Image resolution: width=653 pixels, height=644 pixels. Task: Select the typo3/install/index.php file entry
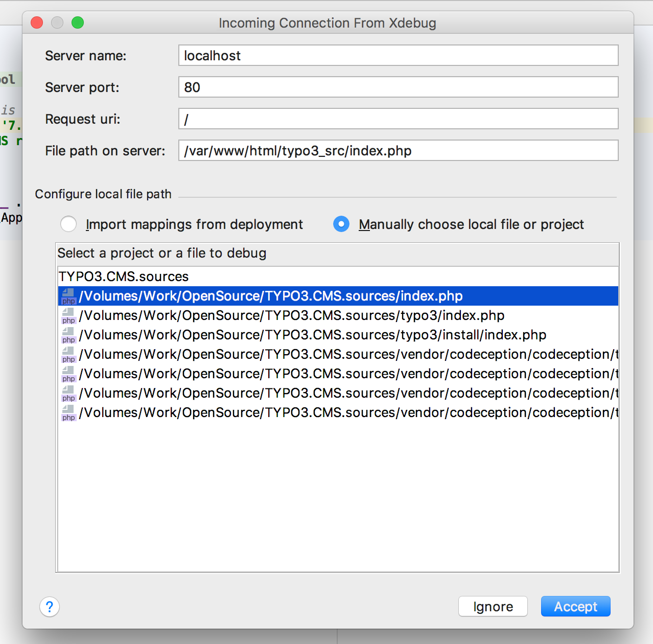(338, 335)
